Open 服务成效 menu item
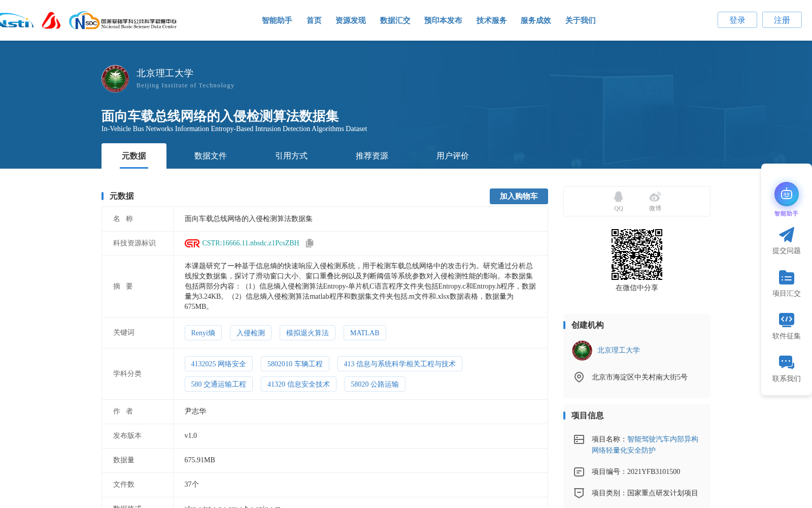The image size is (812, 508). click(x=536, y=20)
